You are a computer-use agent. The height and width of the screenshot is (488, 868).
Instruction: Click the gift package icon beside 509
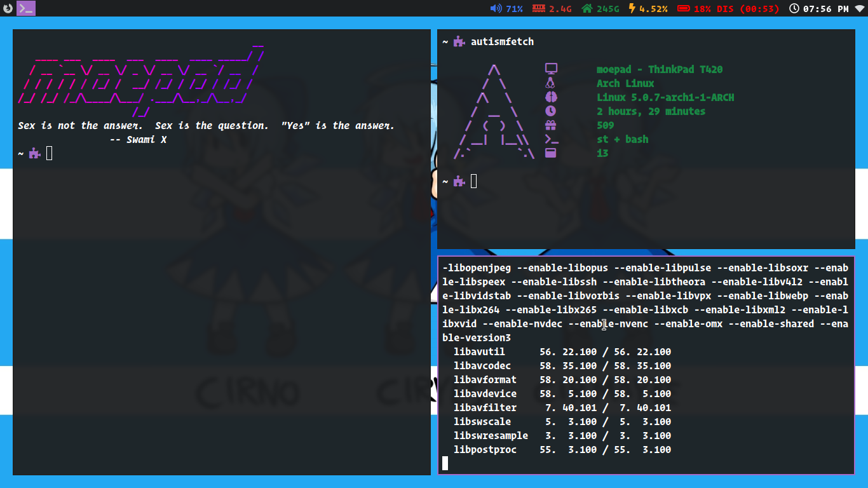(x=550, y=125)
